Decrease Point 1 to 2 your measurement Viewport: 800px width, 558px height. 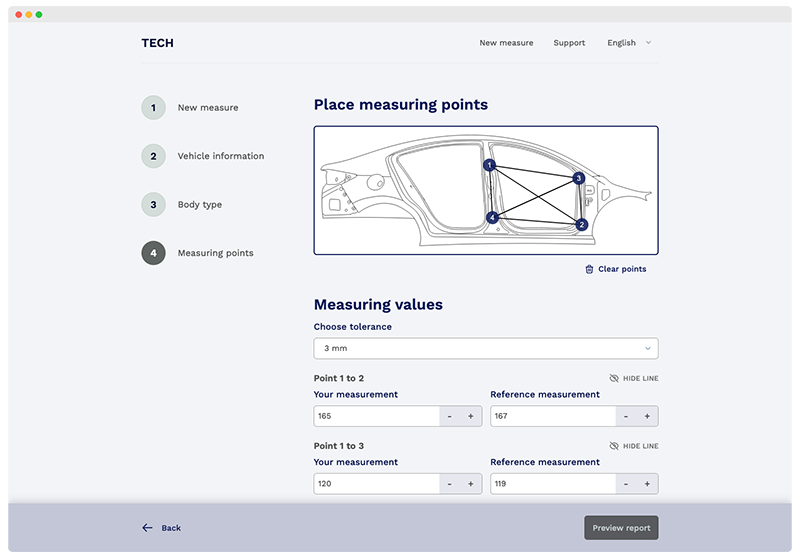coord(449,416)
